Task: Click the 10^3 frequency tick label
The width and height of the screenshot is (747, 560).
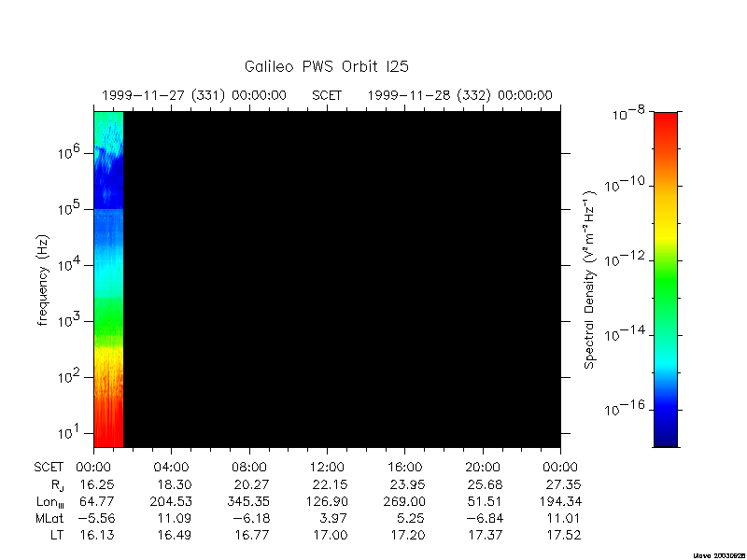Action: click(x=68, y=320)
